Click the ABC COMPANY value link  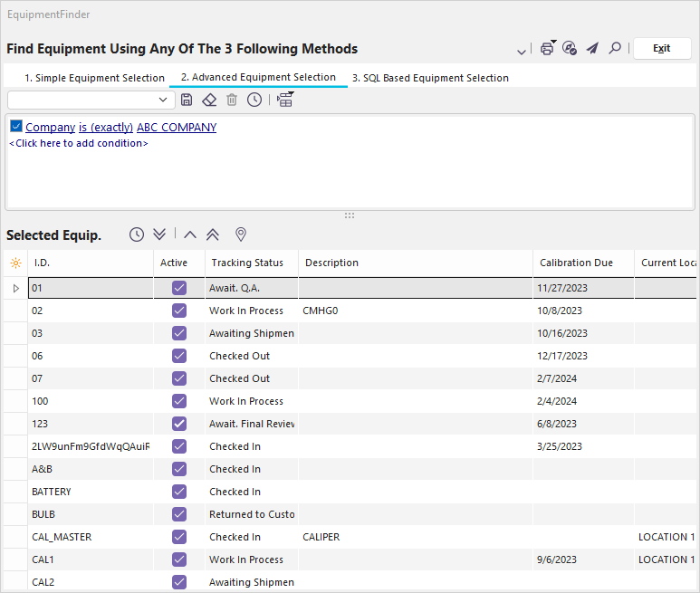click(177, 128)
